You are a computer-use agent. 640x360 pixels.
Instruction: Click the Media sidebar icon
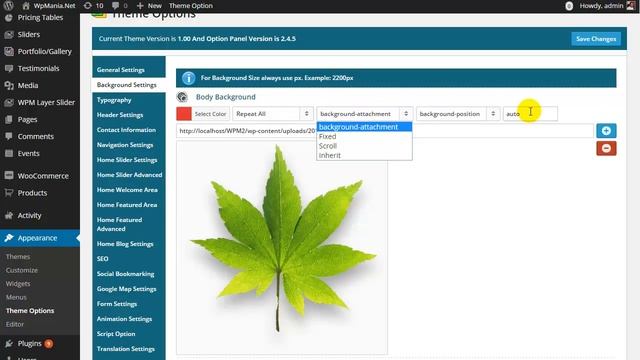point(9,85)
